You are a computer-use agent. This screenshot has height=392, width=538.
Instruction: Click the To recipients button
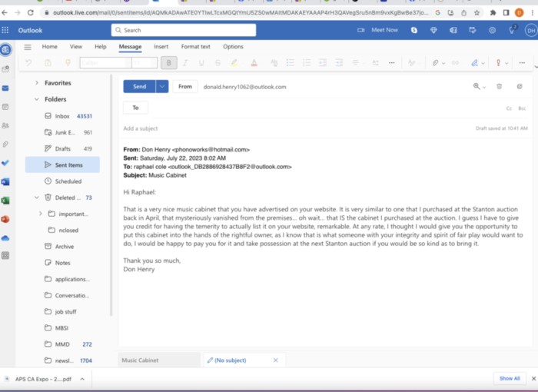pos(136,108)
